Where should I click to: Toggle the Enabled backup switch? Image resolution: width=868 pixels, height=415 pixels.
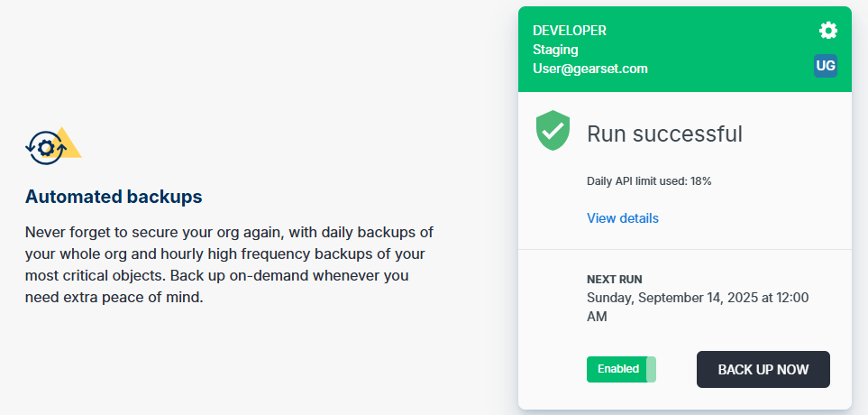click(621, 369)
